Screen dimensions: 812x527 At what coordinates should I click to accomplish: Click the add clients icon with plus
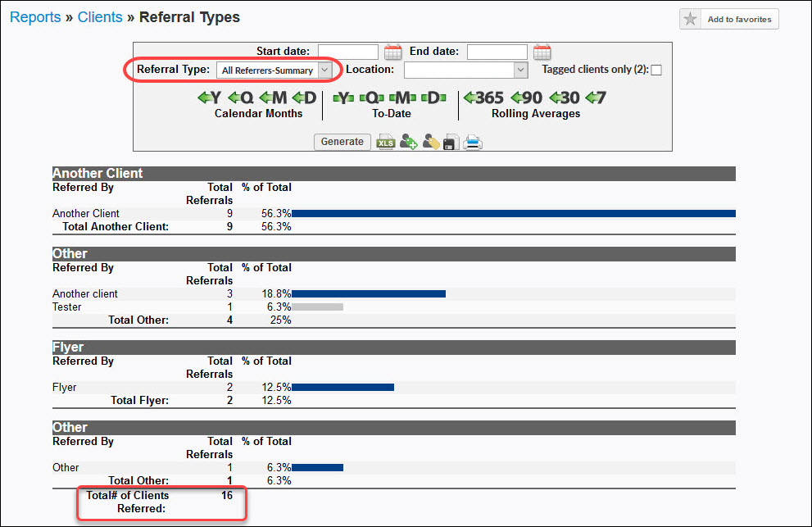[409, 142]
